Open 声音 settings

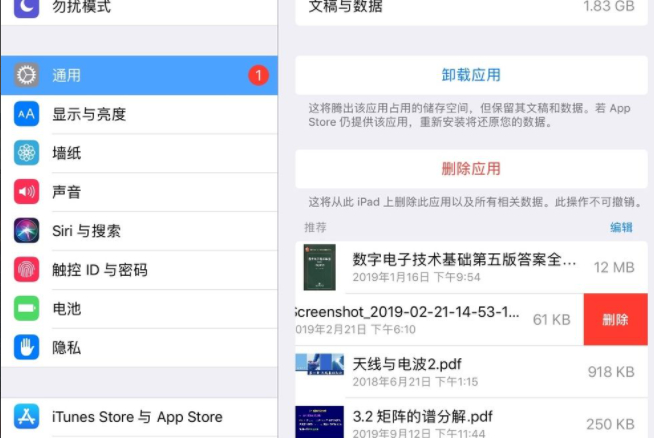(x=139, y=192)
